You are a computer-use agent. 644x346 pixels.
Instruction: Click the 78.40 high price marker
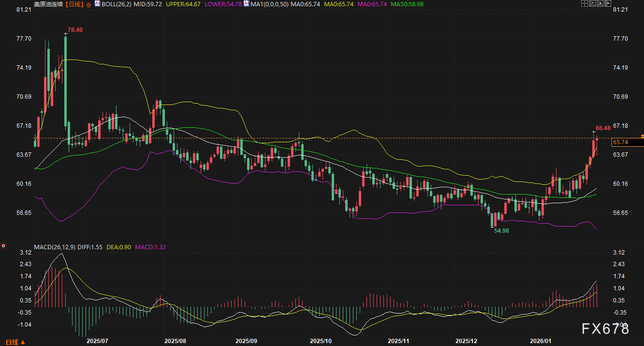coord(75,30)
